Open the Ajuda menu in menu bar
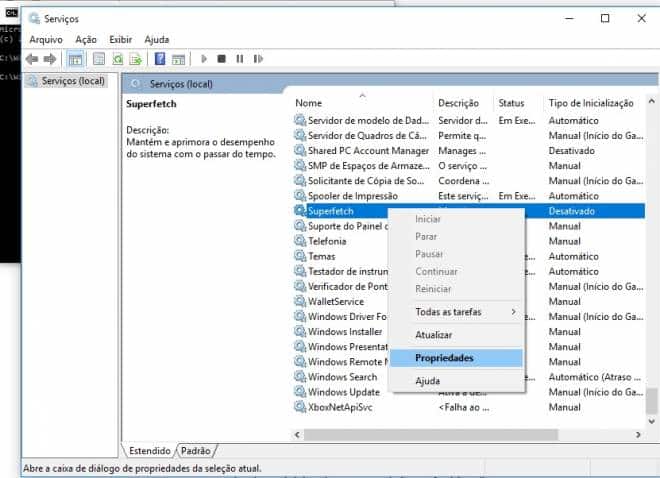Viewport: 660px width, 478px height. tap(157, 40)
